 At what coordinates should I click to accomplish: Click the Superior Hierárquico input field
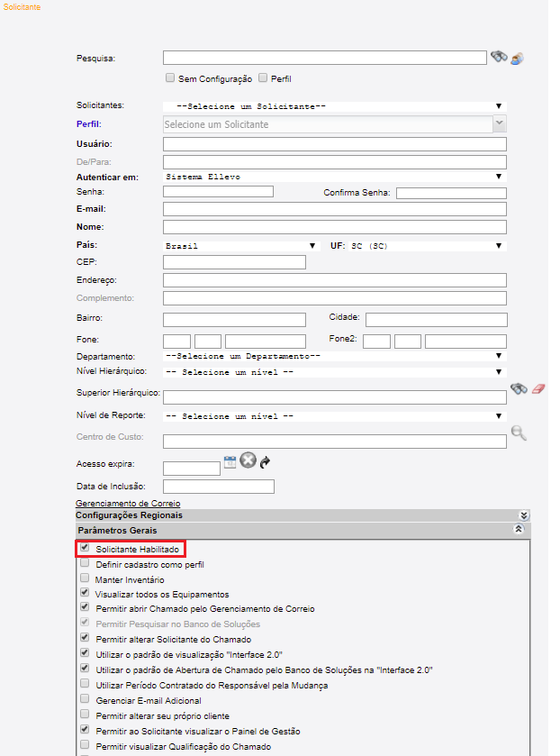coord(334,397)
